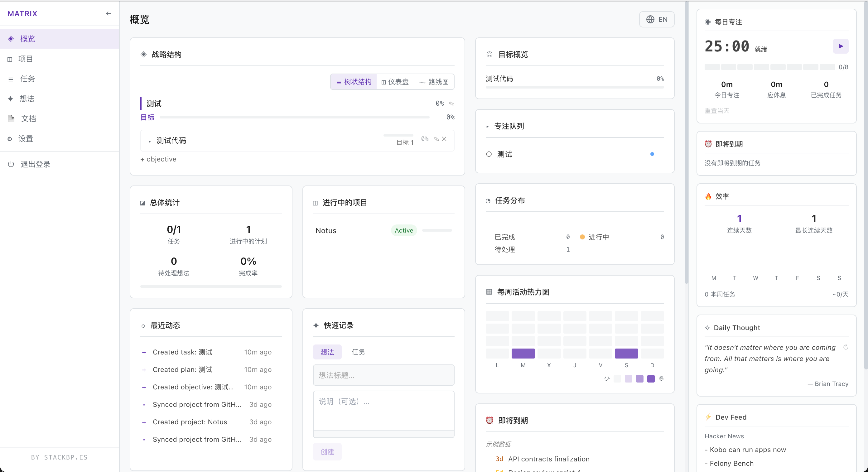This screenshot has height=472, width=868.
Task: Click the "Created objective: 测试..." activity entry
Action: coord(211,387)
